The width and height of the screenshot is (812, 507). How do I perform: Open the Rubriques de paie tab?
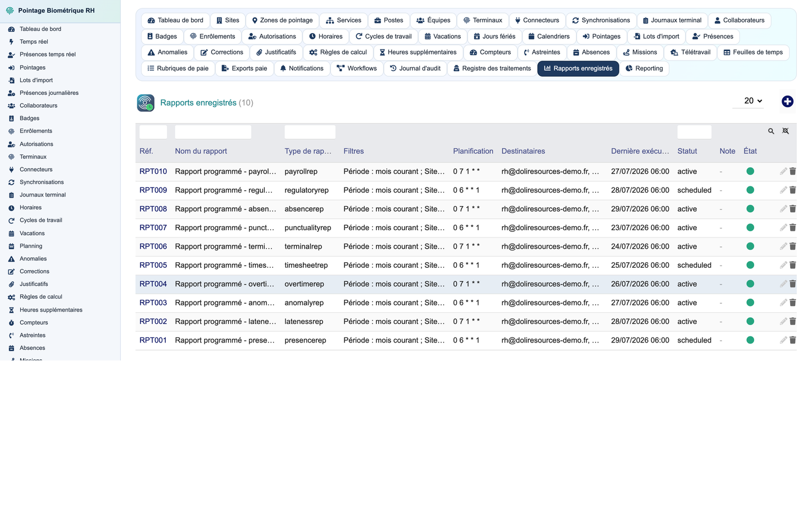178,68
